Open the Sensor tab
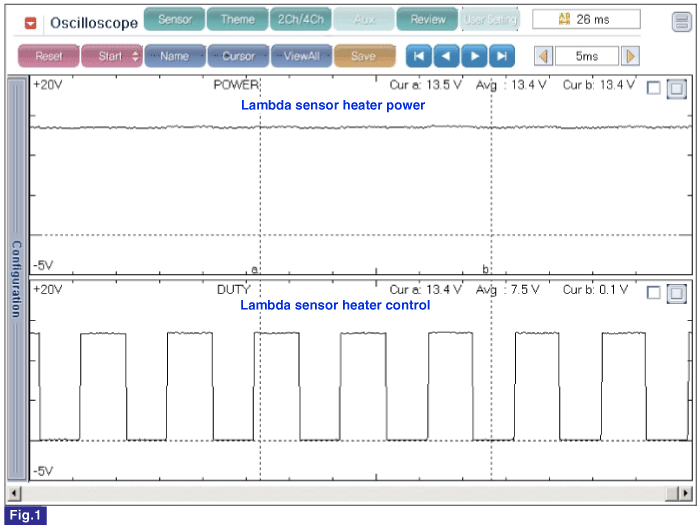 175,20
